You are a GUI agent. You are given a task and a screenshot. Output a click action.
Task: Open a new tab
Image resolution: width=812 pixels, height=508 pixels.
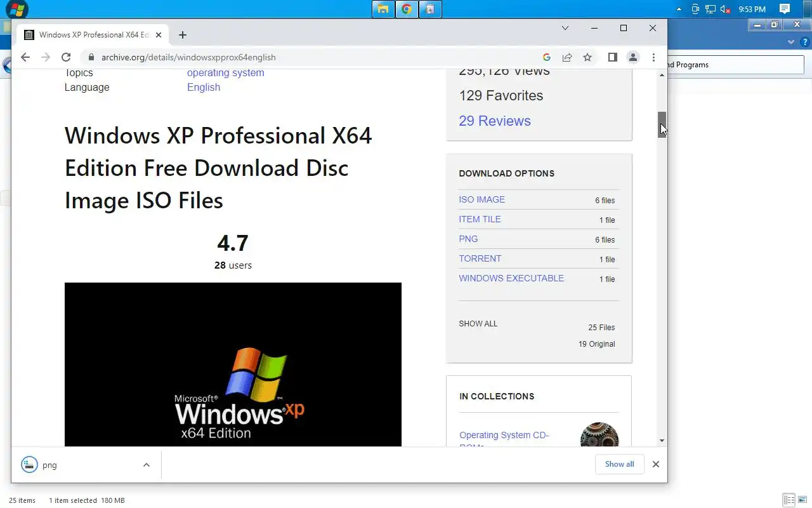[x=183, y=35]
